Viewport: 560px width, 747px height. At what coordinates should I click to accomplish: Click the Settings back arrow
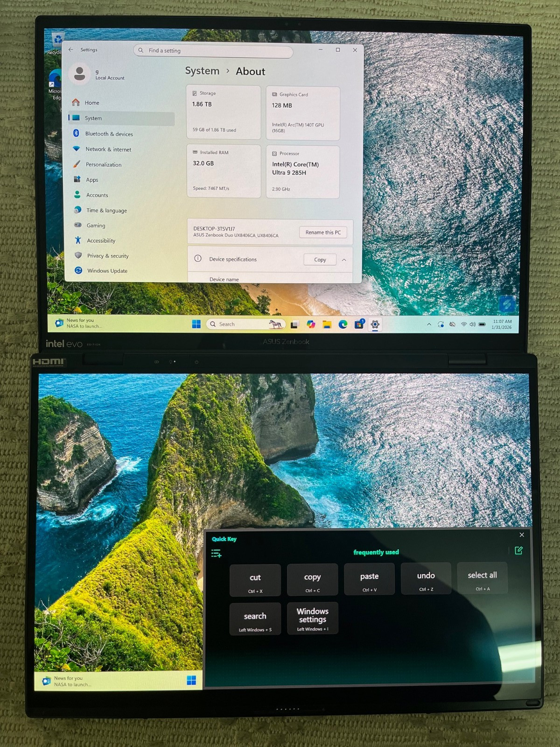pos(71,49)
